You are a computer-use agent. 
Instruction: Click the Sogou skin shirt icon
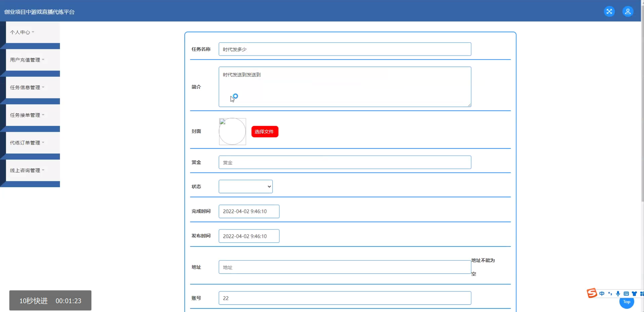634,294
